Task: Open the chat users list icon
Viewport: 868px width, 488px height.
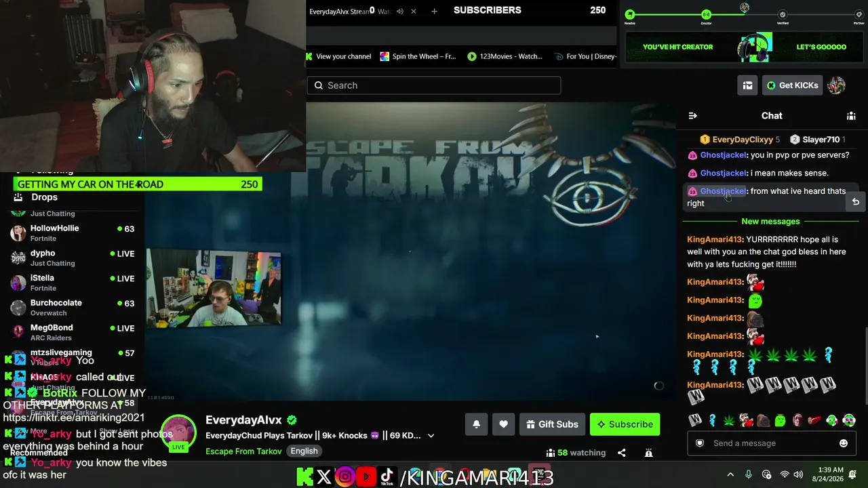Action: (851, 116)
